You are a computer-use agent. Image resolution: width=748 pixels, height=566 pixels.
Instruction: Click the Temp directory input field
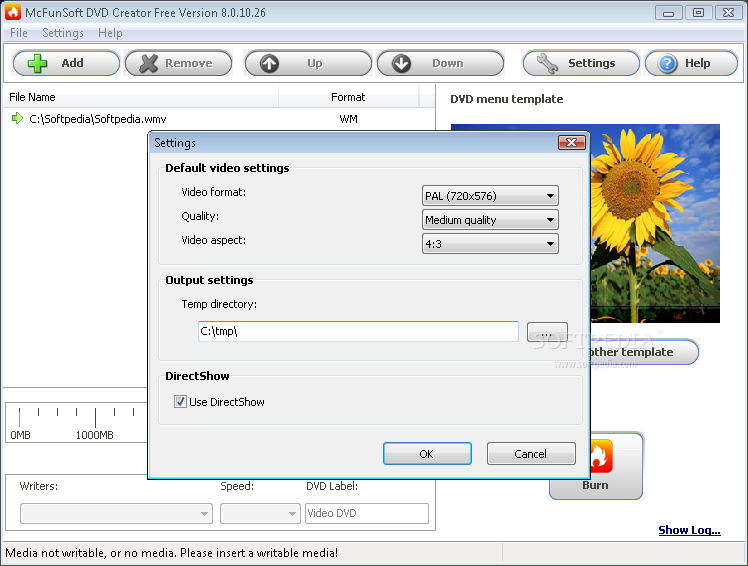click(x=358, y=331)
